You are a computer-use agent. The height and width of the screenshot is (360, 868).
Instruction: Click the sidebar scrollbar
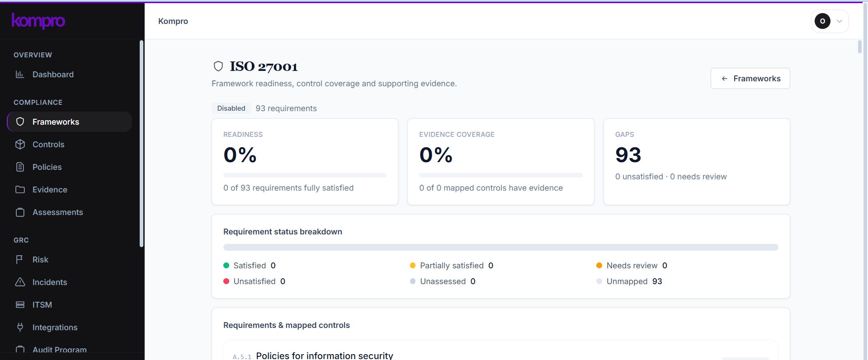point(142,144)
